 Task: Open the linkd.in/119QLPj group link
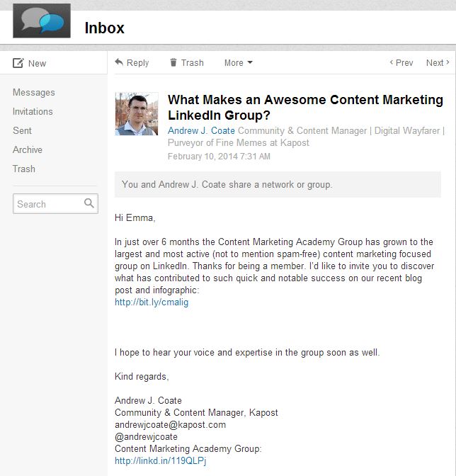click(160, 460)
